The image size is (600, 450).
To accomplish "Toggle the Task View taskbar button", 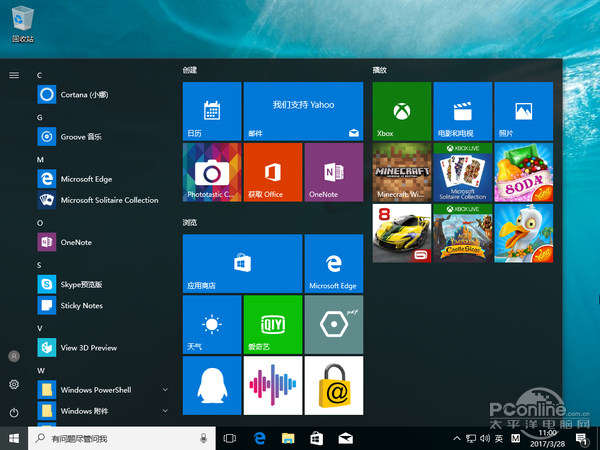I will tap(230, 439).
